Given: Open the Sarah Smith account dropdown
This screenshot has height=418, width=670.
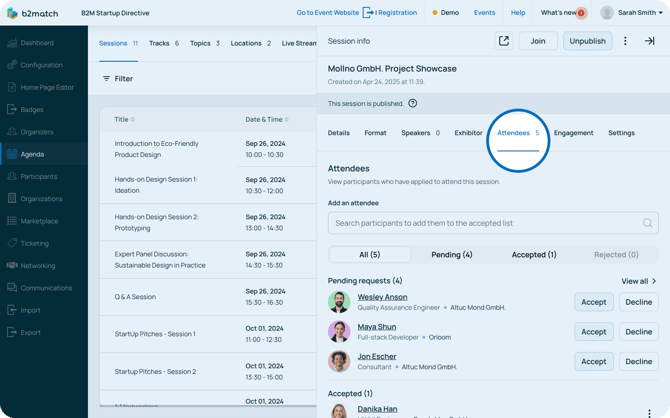Looking at the screenshot, I should [x=632, y=13].
